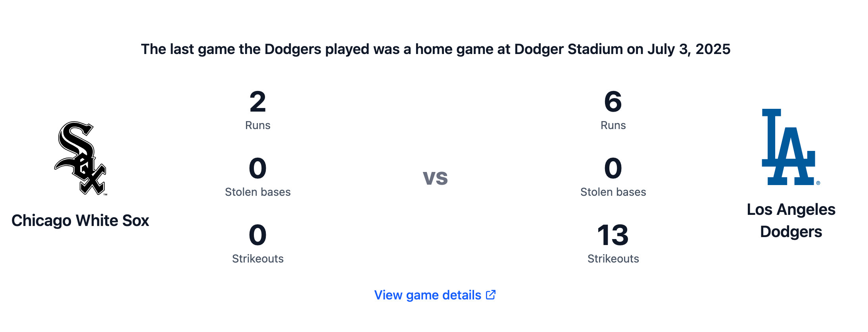Click the Strikeouts label on White Sox side
The width and height of the screenshot is (868, 332).
coord(258,259)
